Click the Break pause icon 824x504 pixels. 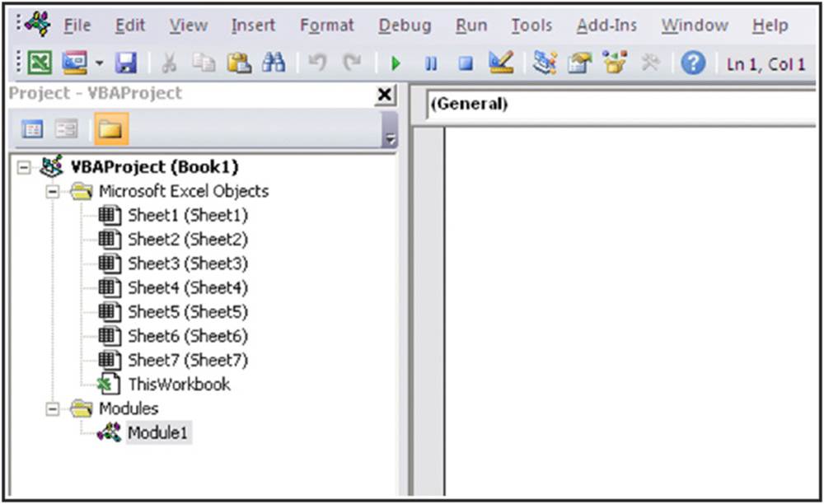point(431,64)
